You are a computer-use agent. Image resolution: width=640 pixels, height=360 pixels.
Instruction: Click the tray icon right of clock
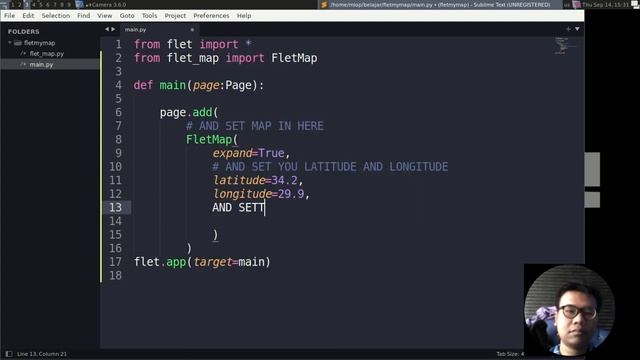[636, 4]
